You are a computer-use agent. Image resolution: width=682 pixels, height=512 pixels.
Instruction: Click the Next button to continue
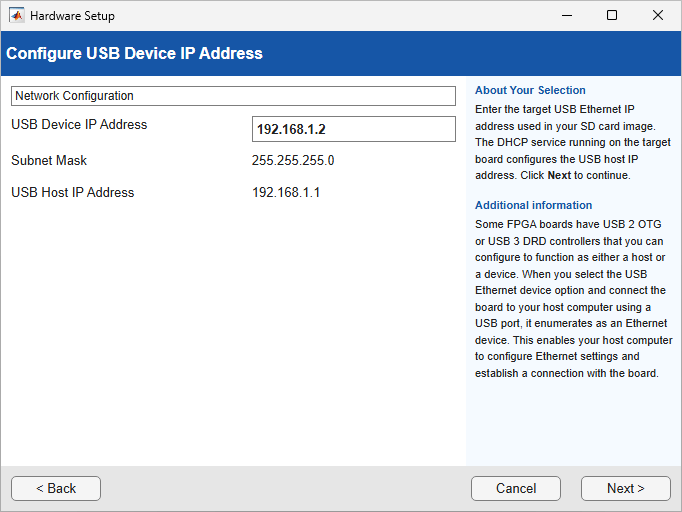[x=625, y=488]
